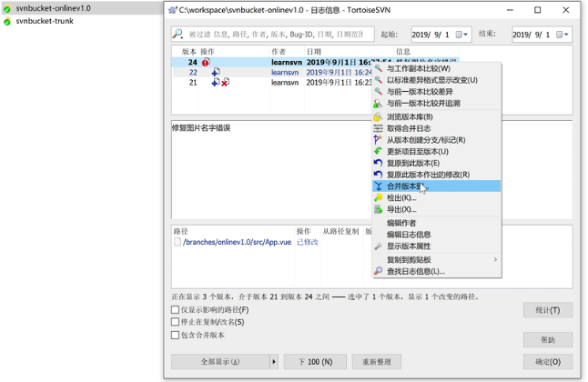Click the 帮助 help button
This screenshot has width=588, height=382.
548,339
